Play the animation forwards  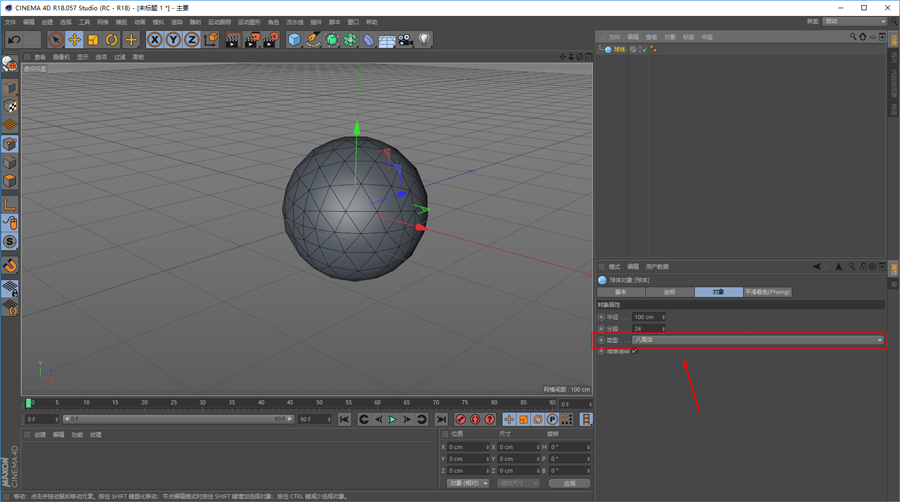pyautogui.click(x=393, y=419)
